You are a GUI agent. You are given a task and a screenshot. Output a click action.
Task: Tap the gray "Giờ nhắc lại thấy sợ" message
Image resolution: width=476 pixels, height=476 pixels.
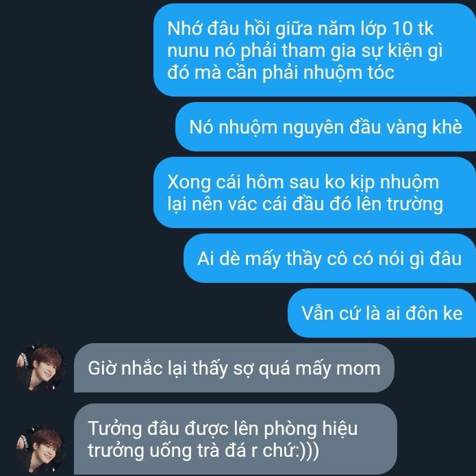[x=234, y=368]
